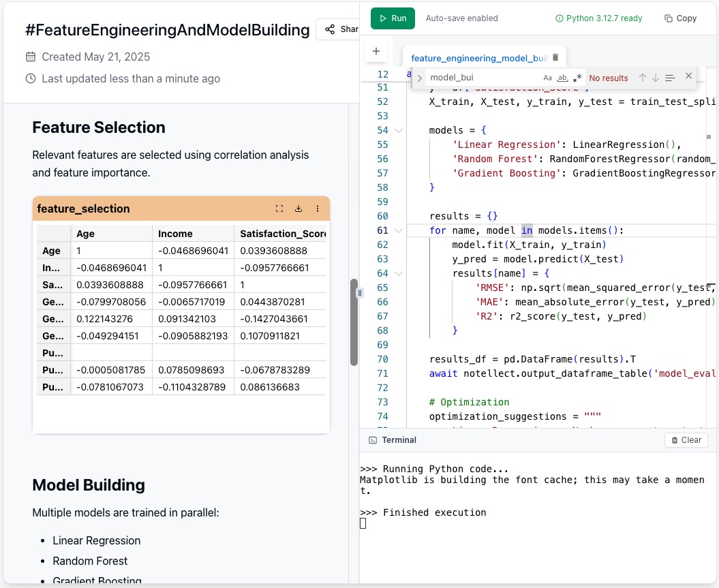Select the Age row label
The width and height of the screenshot is (719, 588).
coord(54,251)
